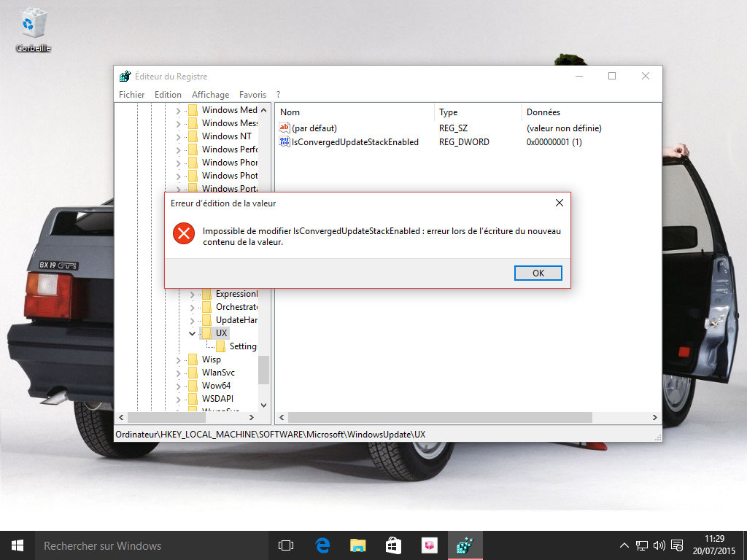Select the (par défaut) string value icon
The height and width of the screenshot is (560, 747).
point(285,128)
